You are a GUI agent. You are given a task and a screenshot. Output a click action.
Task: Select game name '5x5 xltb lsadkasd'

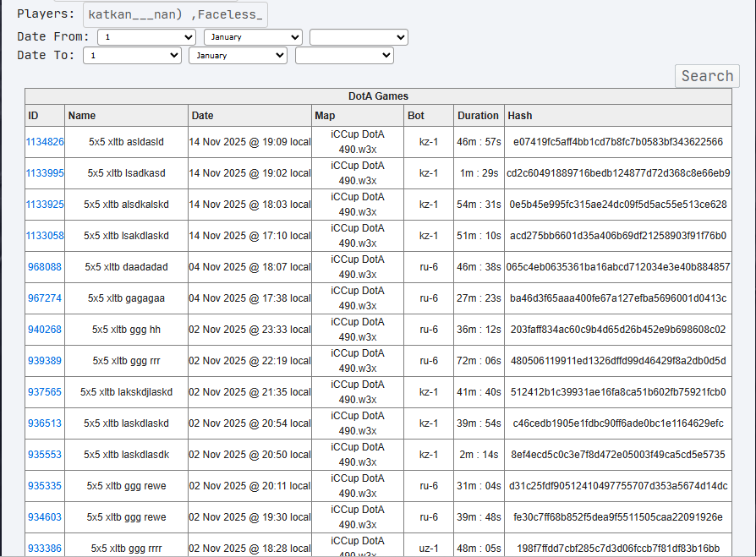click(x=126, y=173)
